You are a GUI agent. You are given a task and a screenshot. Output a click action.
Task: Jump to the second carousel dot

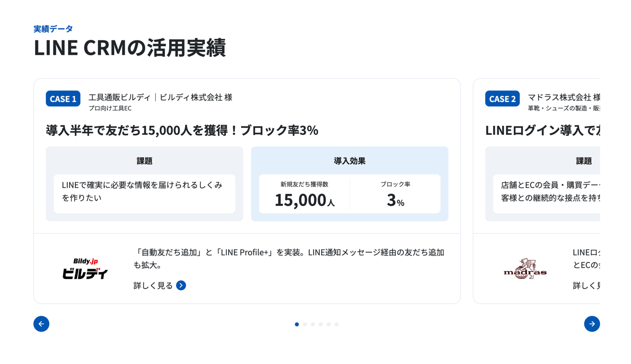(305, 324)
